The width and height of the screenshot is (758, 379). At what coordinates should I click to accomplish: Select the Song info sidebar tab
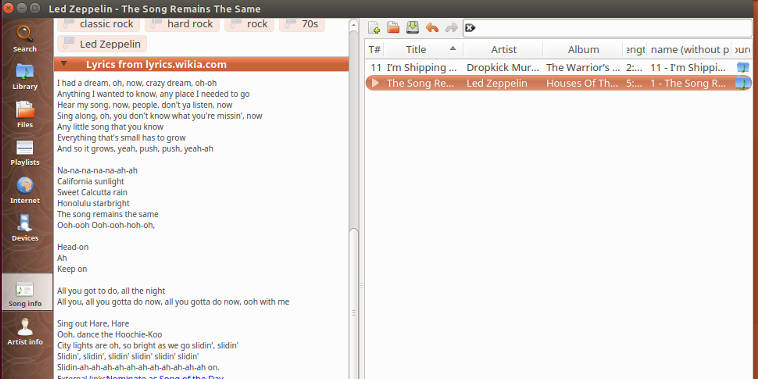[x=25, y=292]
